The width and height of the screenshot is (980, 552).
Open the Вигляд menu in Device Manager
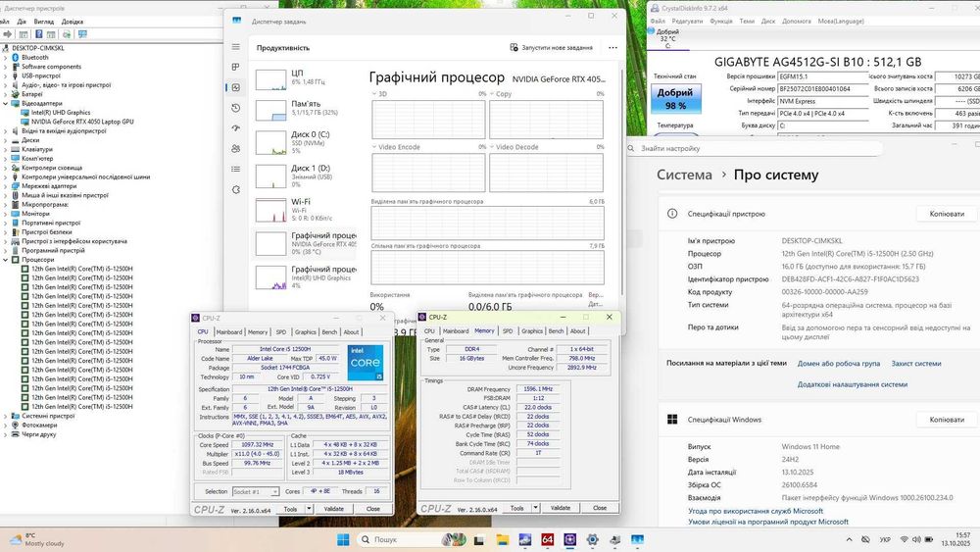[44, 22]
